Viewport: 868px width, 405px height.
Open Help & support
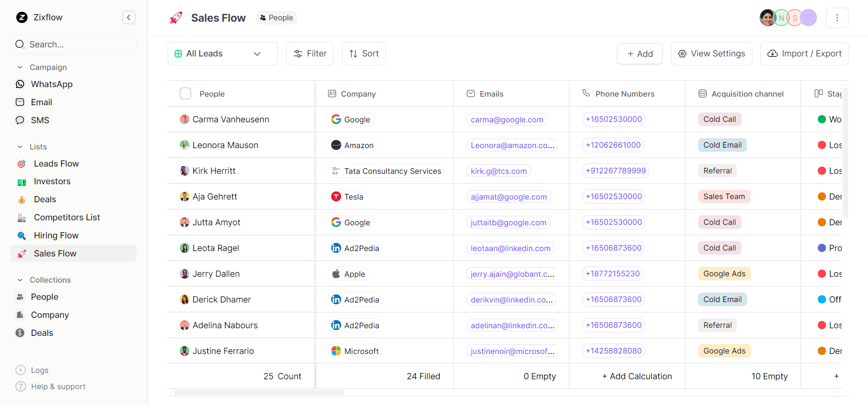tap(58, 386)
